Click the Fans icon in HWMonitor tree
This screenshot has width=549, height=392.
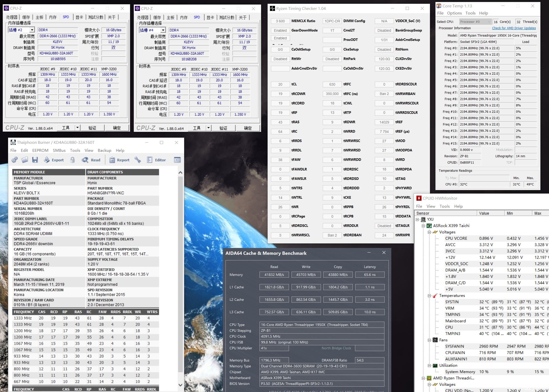[435, 340]
